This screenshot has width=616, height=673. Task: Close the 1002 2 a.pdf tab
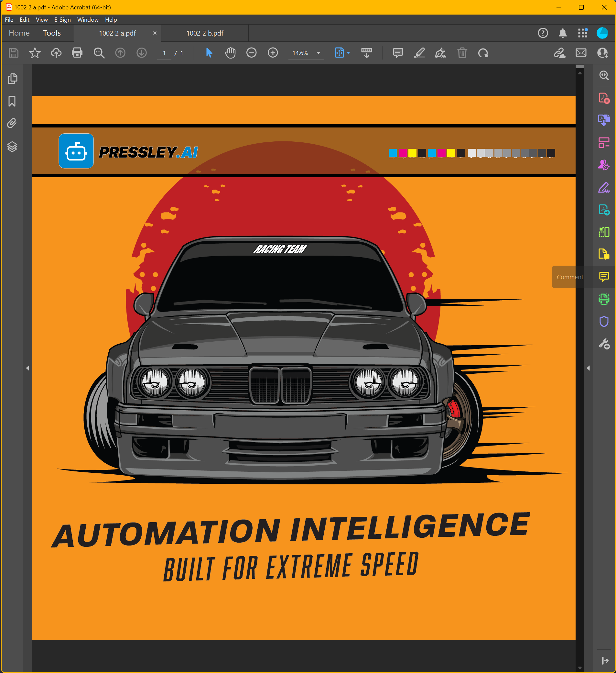[155, 33]
